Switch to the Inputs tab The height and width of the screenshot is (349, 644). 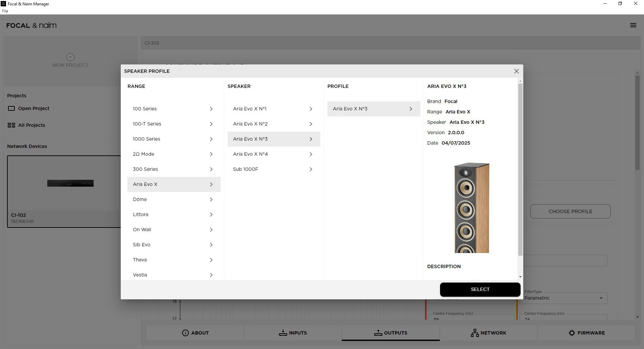coord(293,333)
